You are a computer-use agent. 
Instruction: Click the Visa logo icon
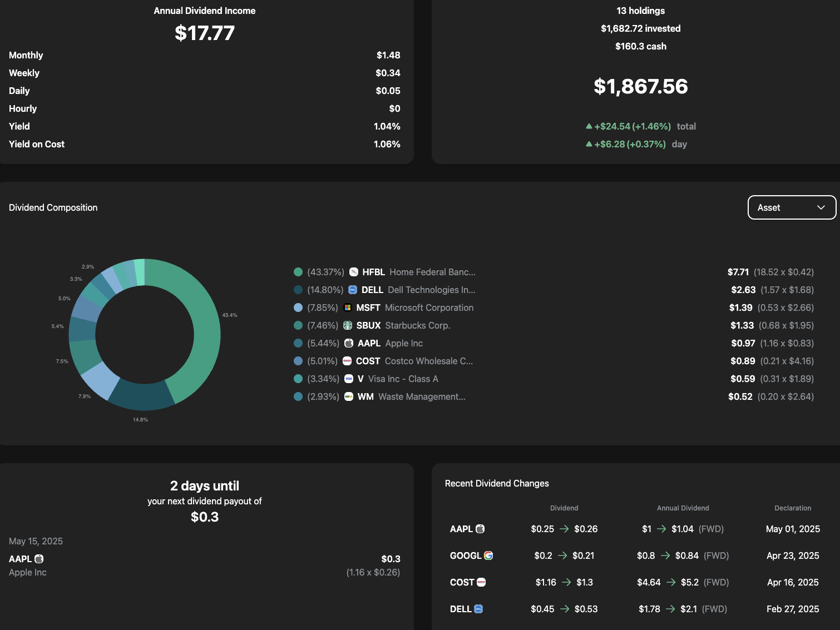(349, 379)
